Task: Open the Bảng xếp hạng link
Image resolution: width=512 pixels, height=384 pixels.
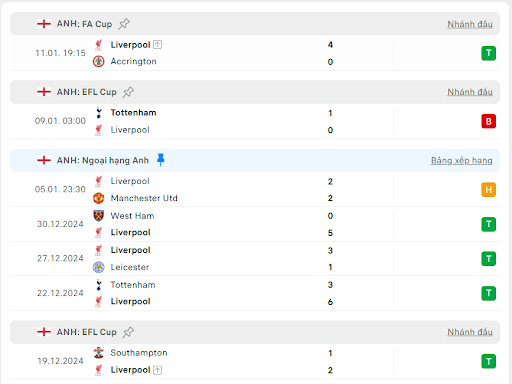Action: (461, 160)
